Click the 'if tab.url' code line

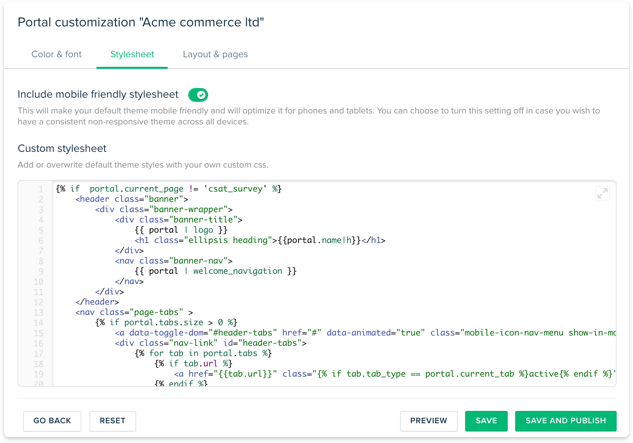[x=193, y=364]
